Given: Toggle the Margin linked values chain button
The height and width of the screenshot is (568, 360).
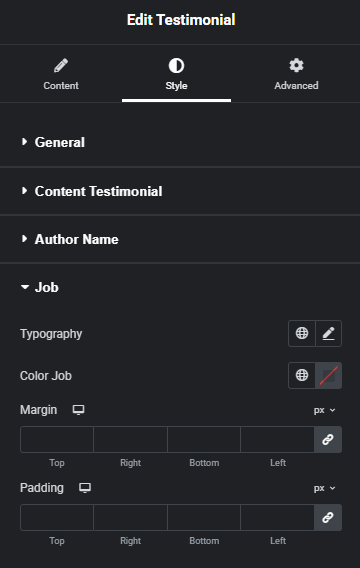Looking at the screenshot, I should (x=328, y=439).
